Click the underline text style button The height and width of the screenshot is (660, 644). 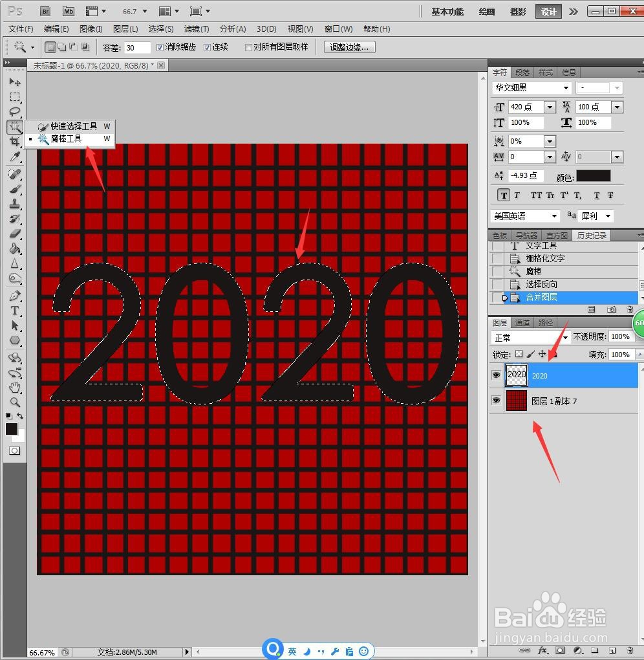(x=596, y=195)
